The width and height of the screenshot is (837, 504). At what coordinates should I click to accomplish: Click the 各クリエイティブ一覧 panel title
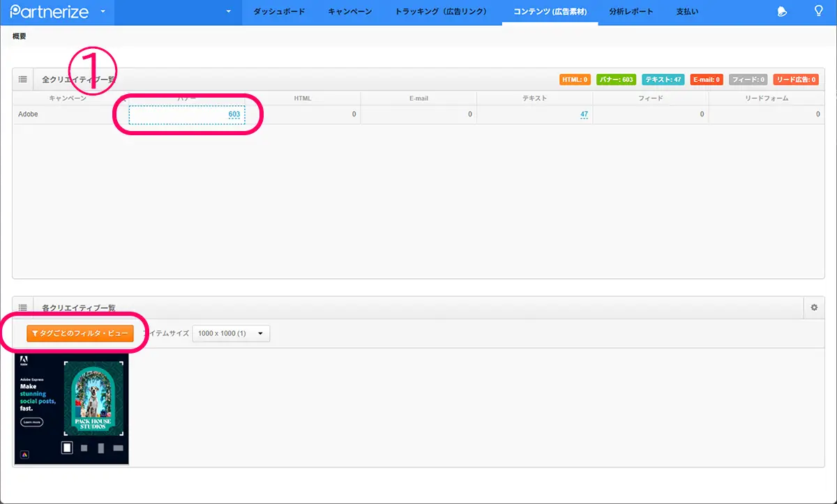(x=79, y=307)
